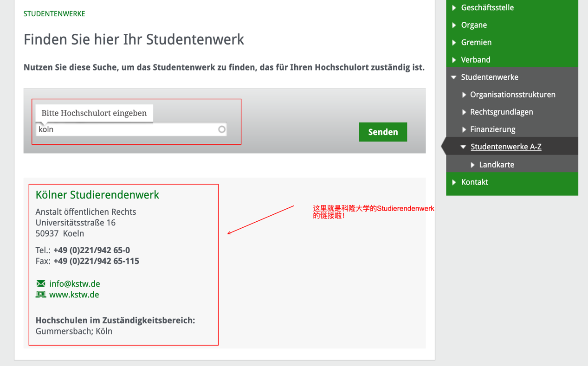
Task: Expand the Geschäftsstelle arrow
Action: (454, 8)
